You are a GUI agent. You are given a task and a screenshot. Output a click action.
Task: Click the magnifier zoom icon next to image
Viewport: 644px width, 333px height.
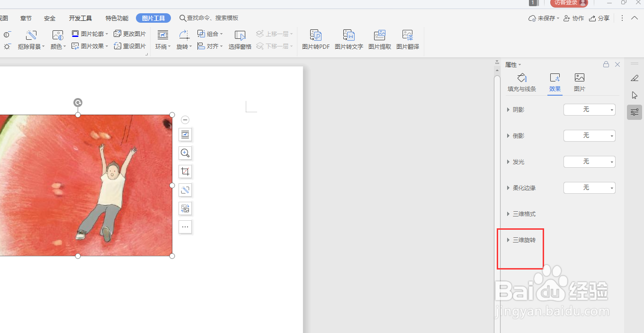185,153
